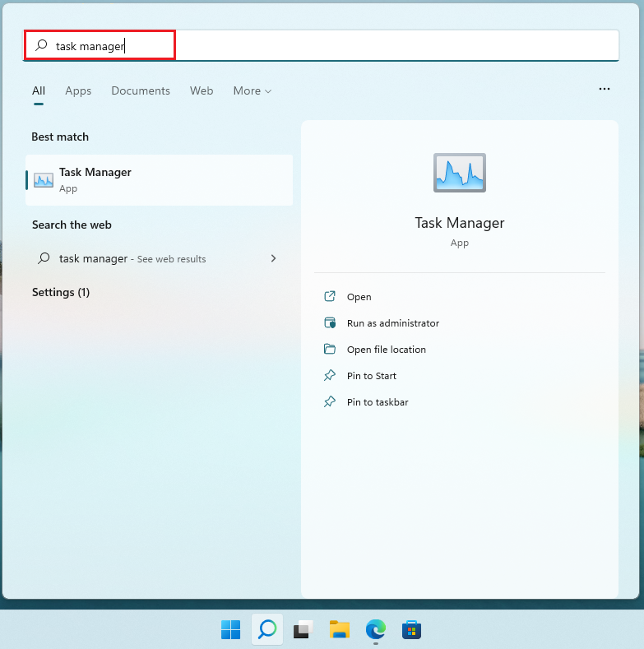Screen dimensions: 644x649
Task: Switch to the Apps filter tab
Action: pos(78,90)
